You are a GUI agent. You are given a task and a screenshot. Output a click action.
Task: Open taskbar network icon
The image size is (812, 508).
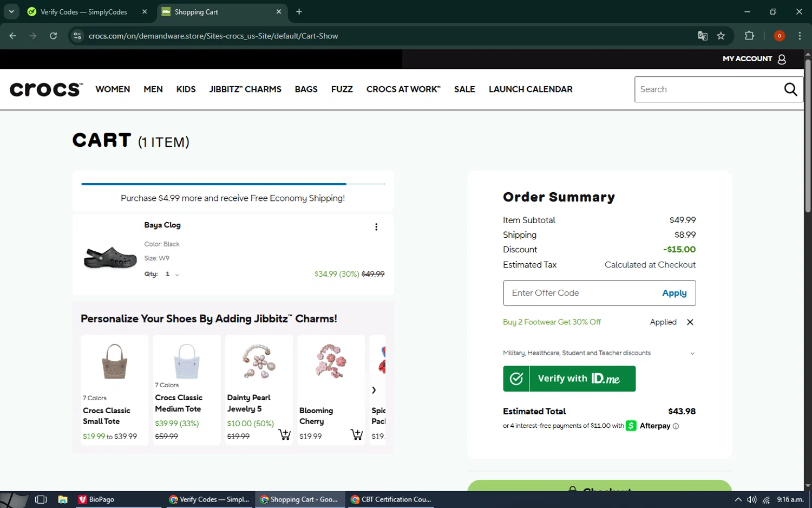point(766,499)
